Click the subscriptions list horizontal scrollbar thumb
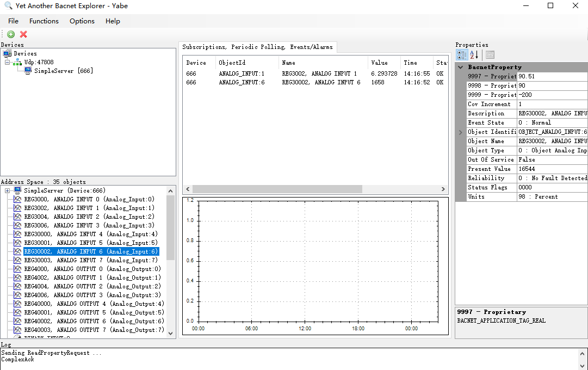 [x=277, y=189]
